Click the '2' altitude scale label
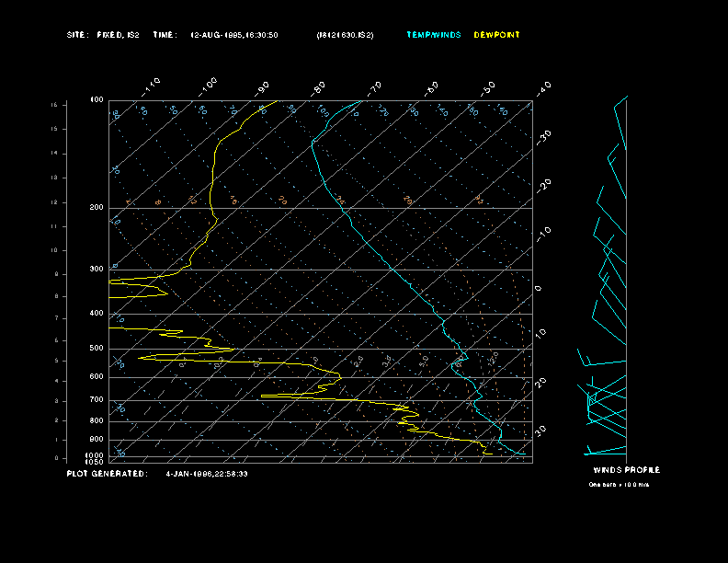The width and height of the screenshot is (728, 563). pos(57,420)
